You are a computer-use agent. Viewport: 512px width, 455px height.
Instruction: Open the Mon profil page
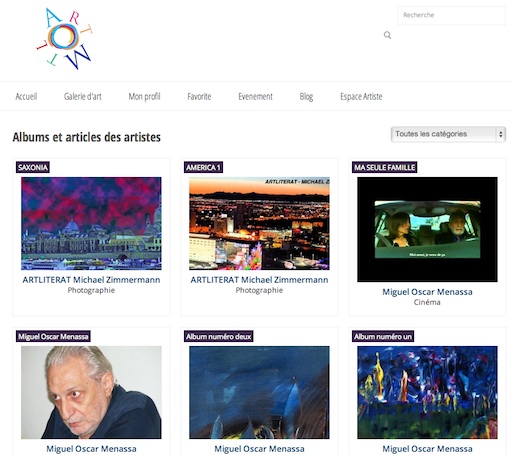click(x=144, y=97)
